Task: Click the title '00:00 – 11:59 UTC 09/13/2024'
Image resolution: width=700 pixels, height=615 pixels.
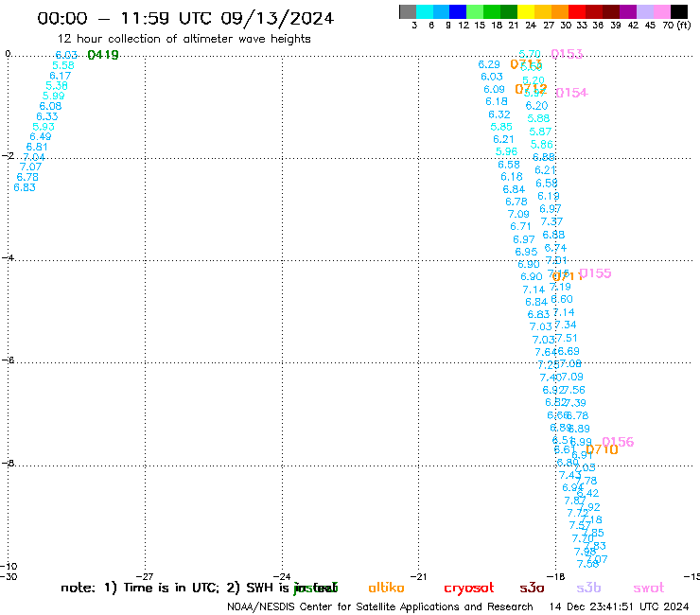Action: pyautogui.click(x=185, y=18)
